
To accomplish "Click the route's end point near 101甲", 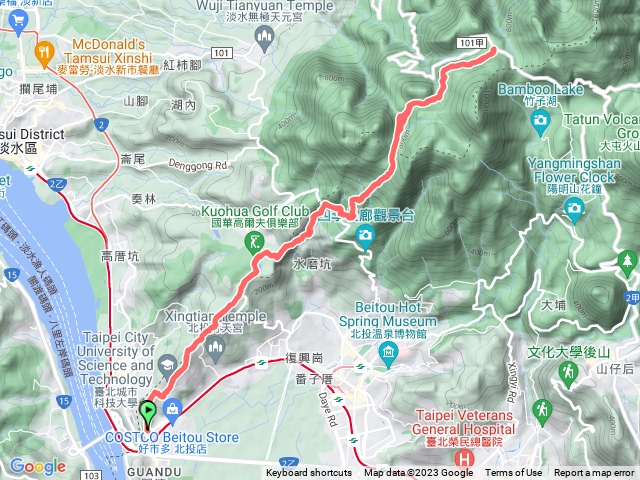I will pos(494,50).
